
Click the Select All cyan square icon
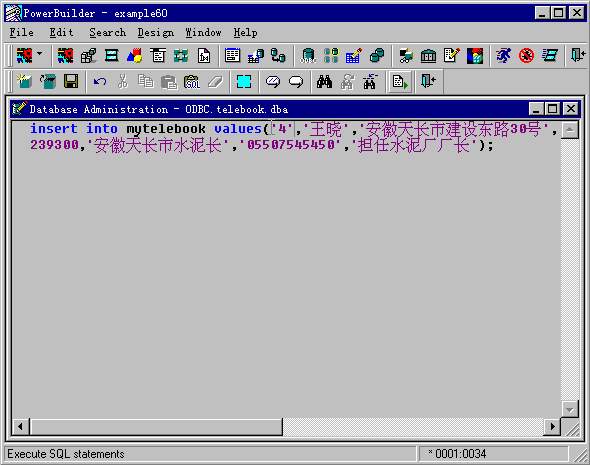click(244, 81)
